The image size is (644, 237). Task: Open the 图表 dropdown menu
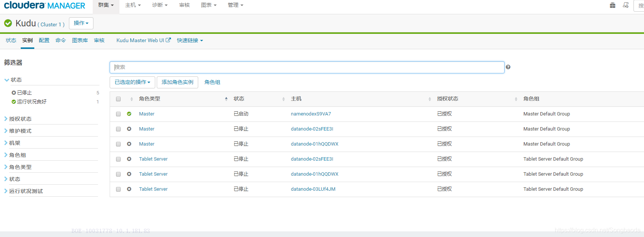209,5
